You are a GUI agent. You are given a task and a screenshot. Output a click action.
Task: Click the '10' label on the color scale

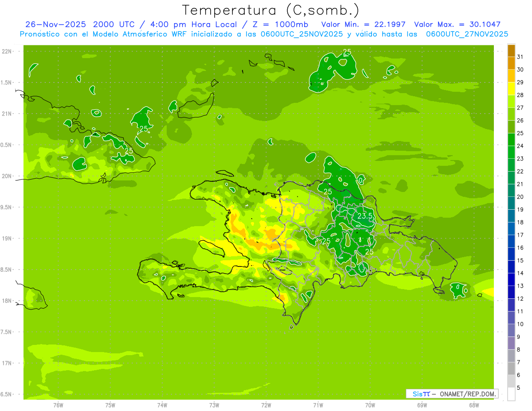pyautogui.click(x=520, y=325)
